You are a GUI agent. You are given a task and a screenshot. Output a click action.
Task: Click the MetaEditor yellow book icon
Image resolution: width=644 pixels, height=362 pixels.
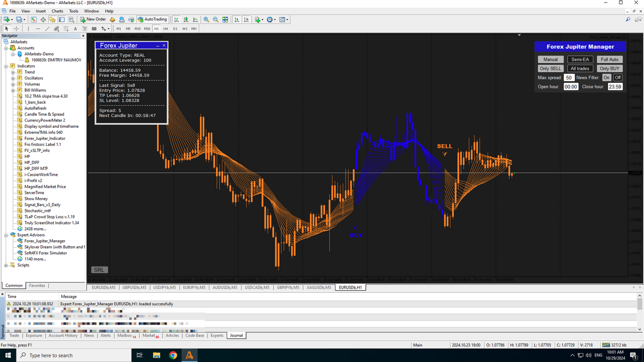(x=112, y=19)
